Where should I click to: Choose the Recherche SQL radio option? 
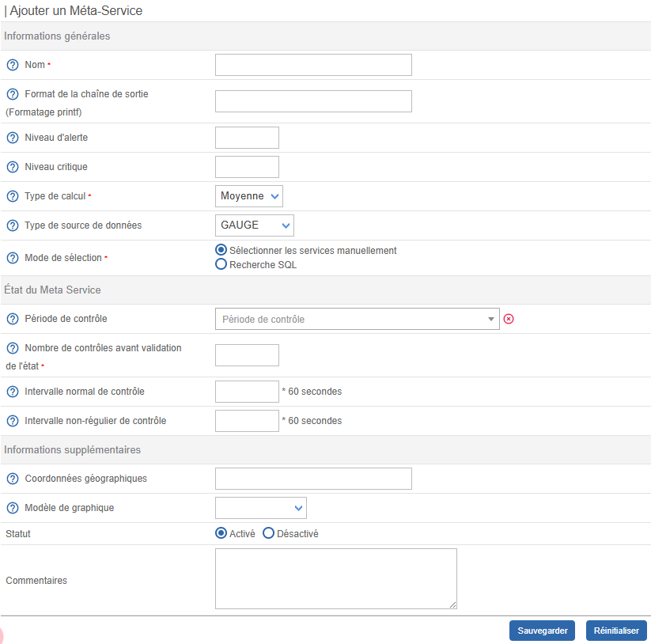pos(221,265)
